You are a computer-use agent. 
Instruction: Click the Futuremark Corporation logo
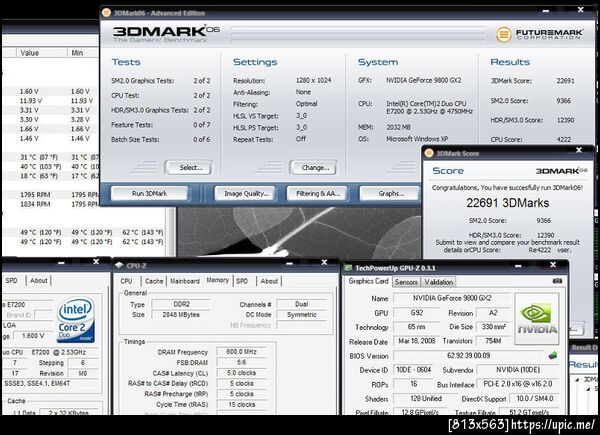pyautogui.click(x=540, y=34)
